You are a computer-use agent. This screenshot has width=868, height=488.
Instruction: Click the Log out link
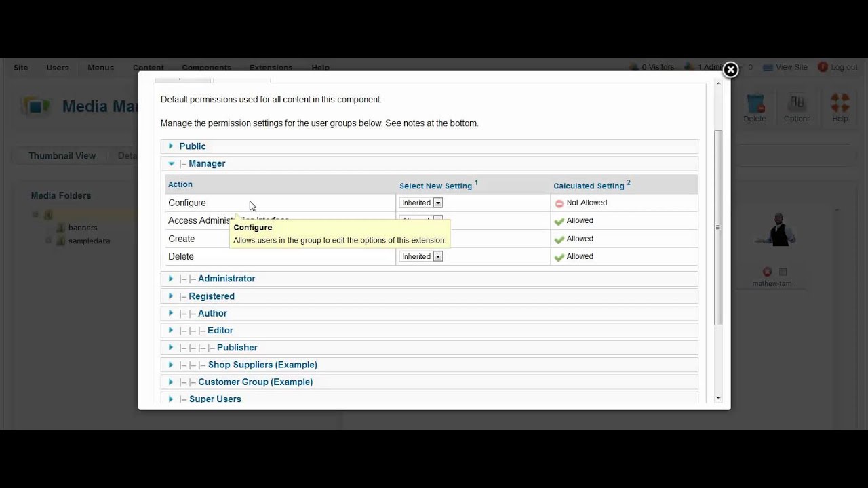click(844, 67)
